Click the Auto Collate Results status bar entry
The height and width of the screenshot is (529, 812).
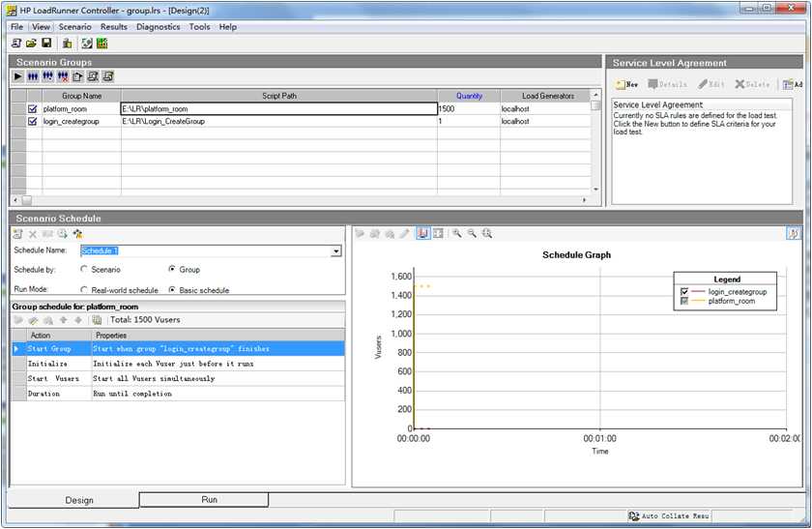click(x=669, y=516)
